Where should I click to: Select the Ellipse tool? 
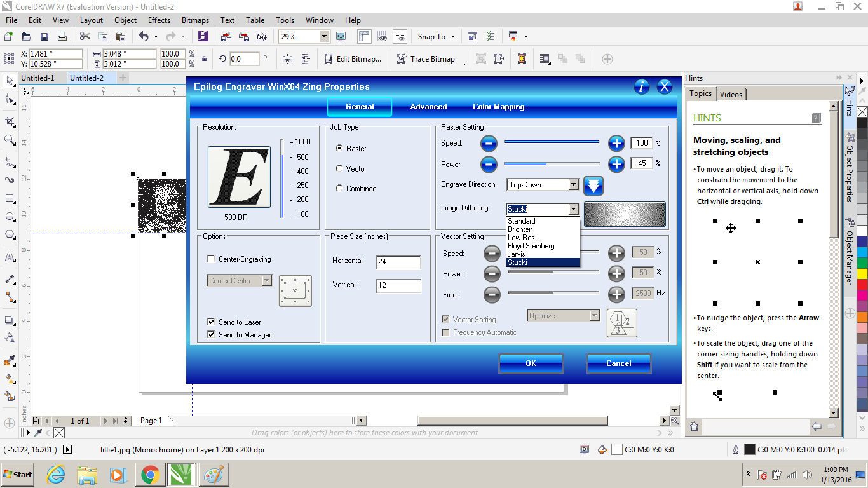(x=10, y=217)
